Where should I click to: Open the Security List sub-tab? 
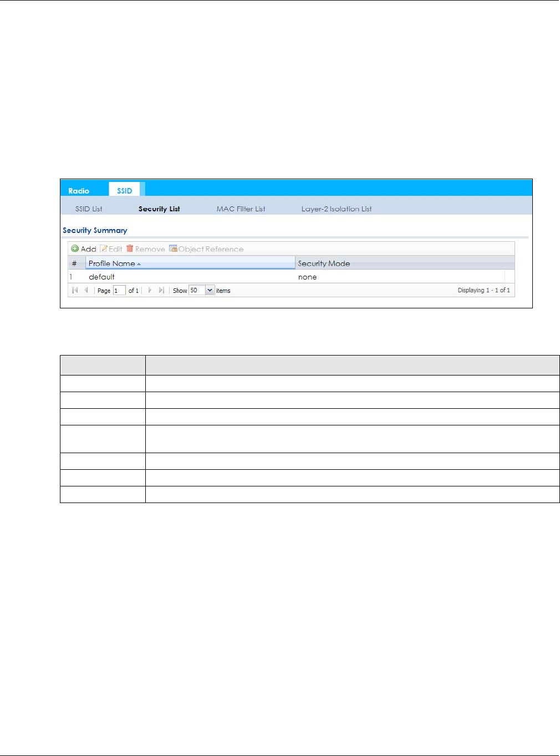[x=159, y=209]
